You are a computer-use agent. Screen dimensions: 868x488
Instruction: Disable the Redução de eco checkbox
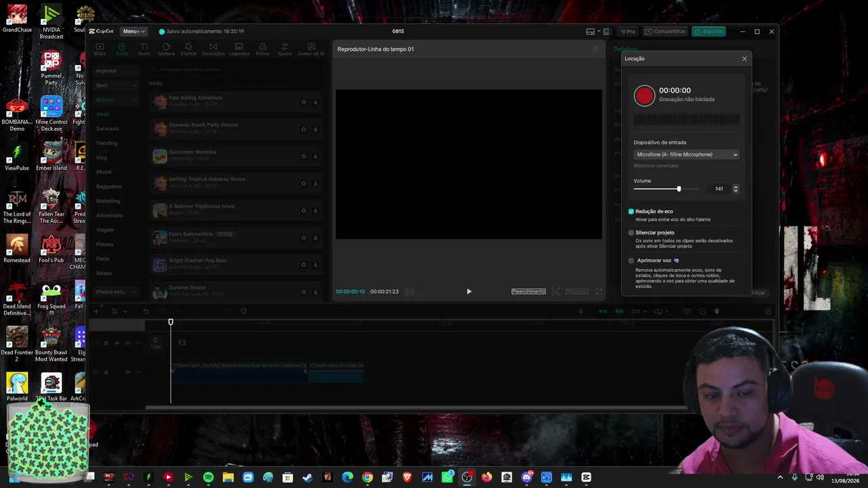click(x=631, y=211)
